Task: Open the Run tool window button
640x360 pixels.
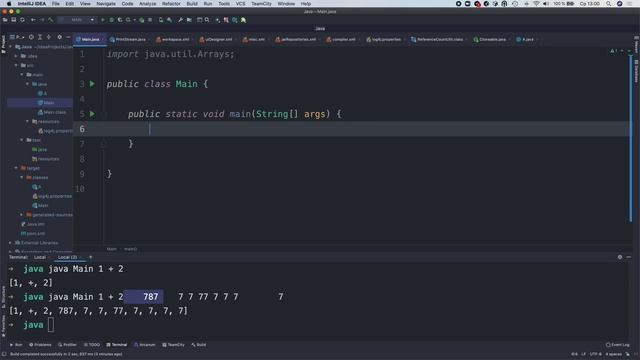Action: (x=16, y=345)
